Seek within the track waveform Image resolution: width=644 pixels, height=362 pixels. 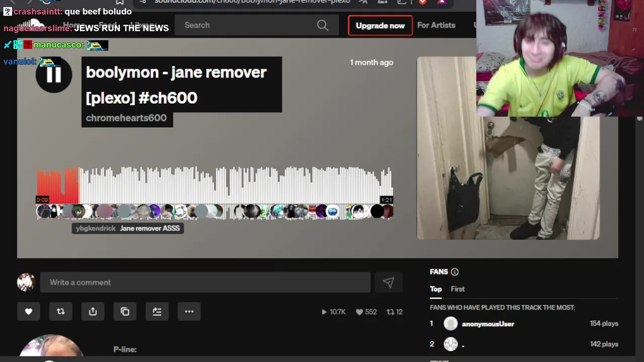pyautogui.click(x=214, y=185)
